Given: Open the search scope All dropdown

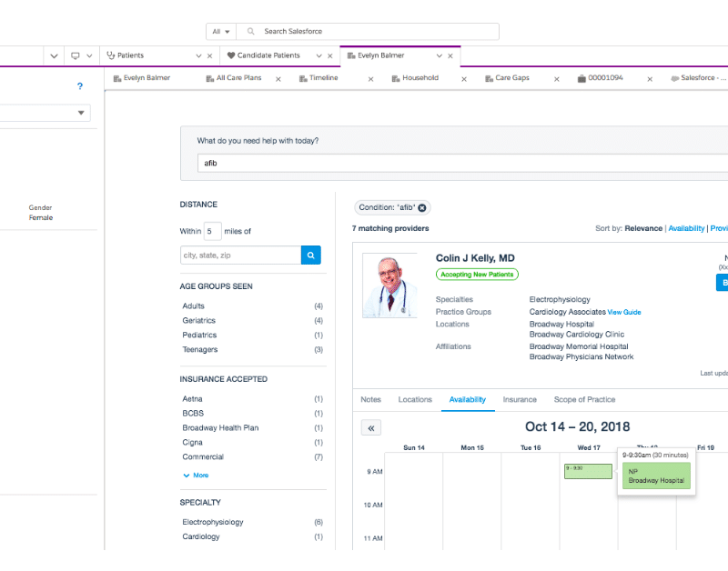Looking at the screenshot, I should [221, 32].
